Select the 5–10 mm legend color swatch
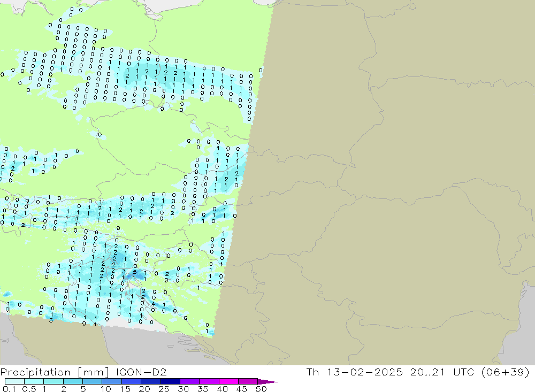The image size is (535, 392). (92, 381)
